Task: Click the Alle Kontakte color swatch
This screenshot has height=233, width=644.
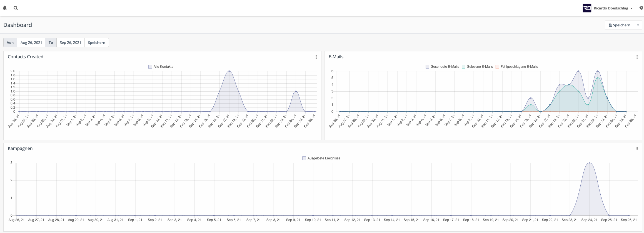Action: click(150, 67)
